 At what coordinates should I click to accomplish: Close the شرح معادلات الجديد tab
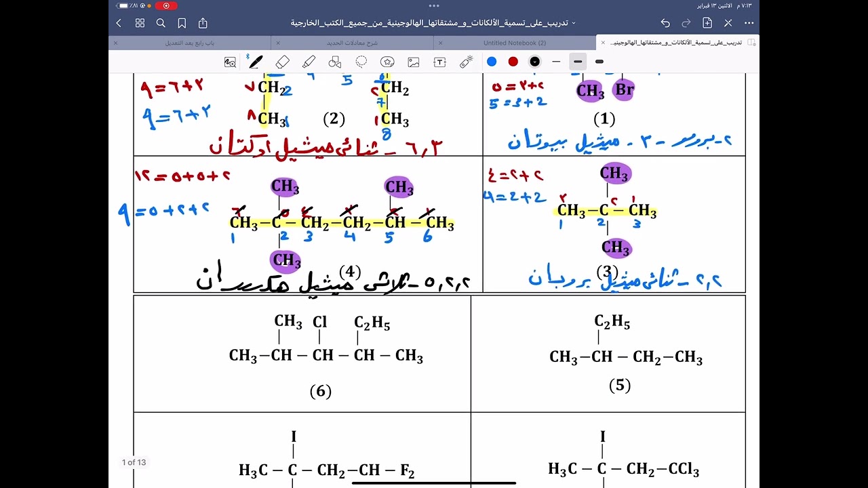tap(278, 43)
